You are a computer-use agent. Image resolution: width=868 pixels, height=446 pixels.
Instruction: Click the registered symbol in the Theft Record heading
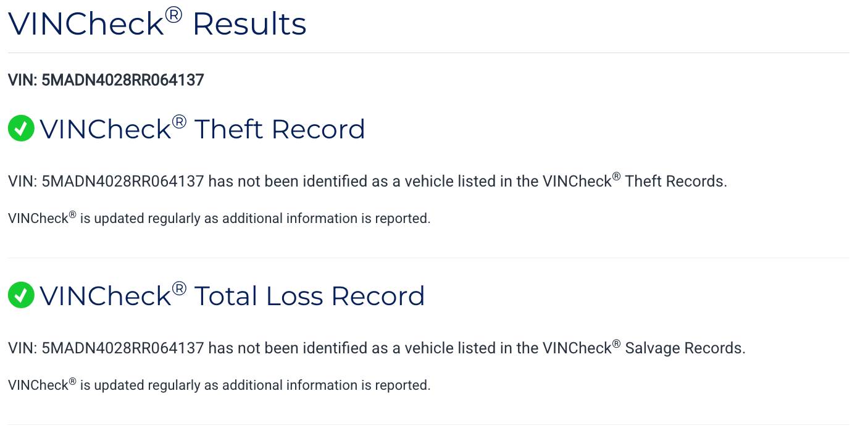tap(179, 122)
